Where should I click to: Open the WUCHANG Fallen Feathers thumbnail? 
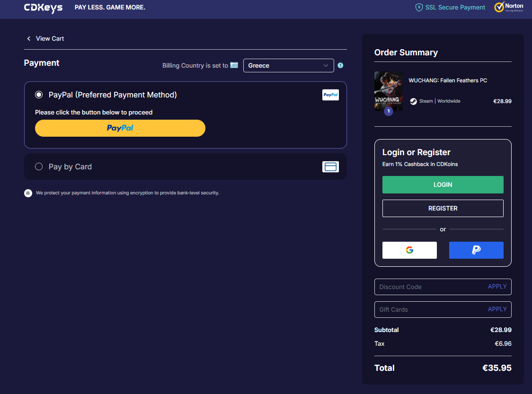click(x=389, y=91)
